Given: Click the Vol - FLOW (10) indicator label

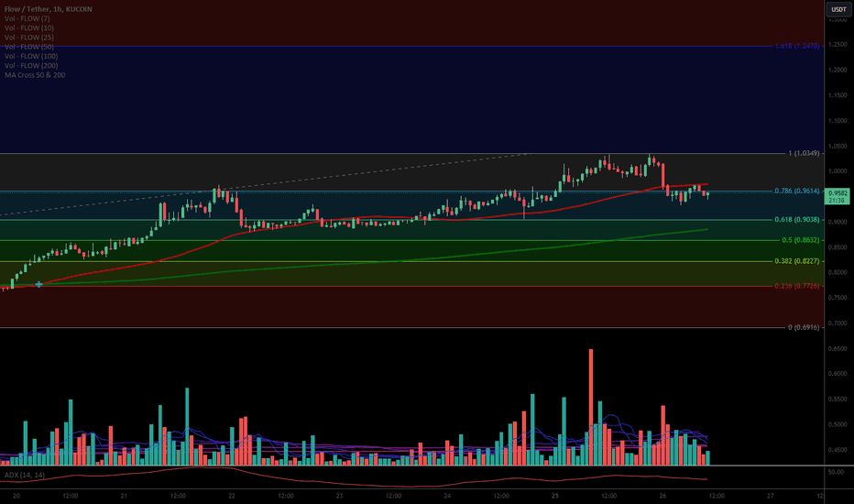Looking at the screenshot, I should click(x=29, y=27).
